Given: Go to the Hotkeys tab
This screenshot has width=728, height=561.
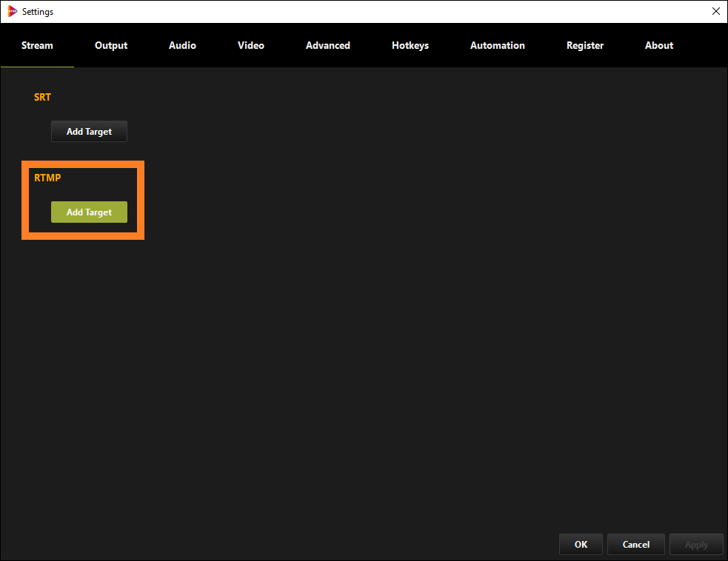Looking at the screenshot, I should [x=410, y=45].
